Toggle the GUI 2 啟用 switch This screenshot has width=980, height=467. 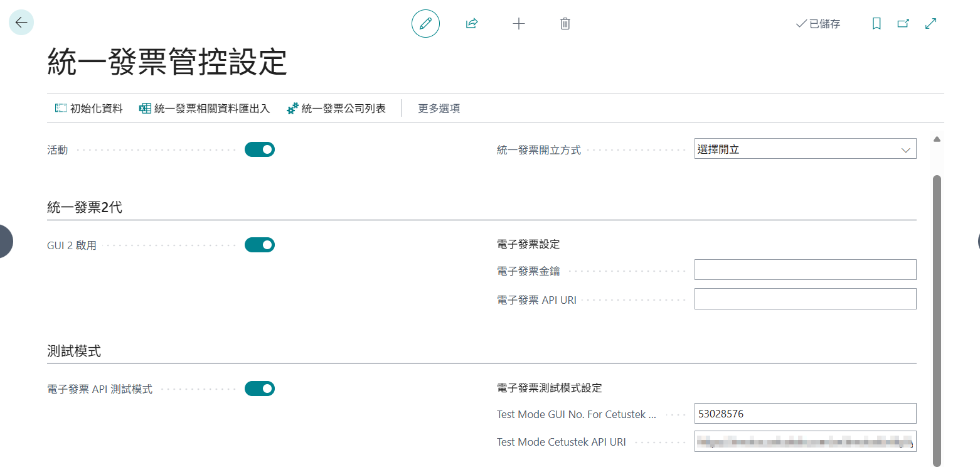(260, 245)
